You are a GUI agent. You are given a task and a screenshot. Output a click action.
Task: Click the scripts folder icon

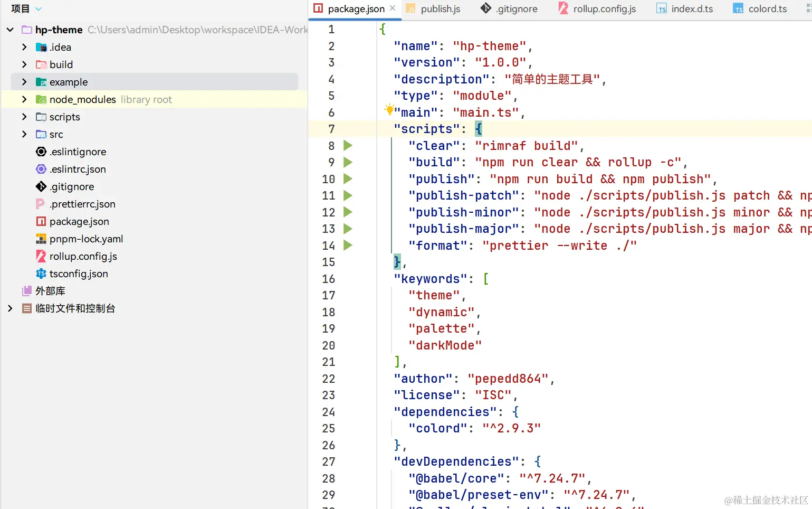[x=41, y=117]
